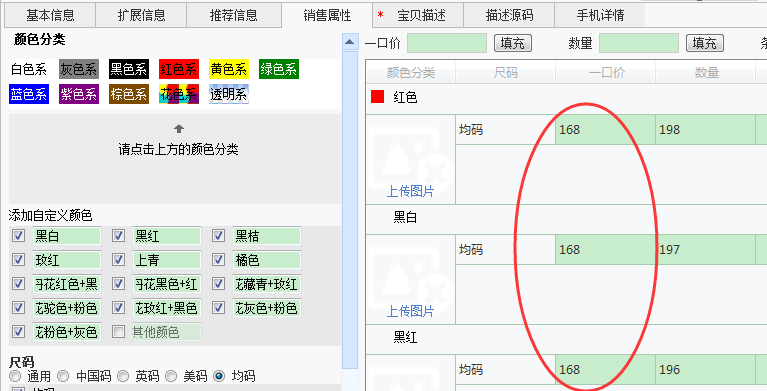Select the 均码 size radio button

coord(219,376)
